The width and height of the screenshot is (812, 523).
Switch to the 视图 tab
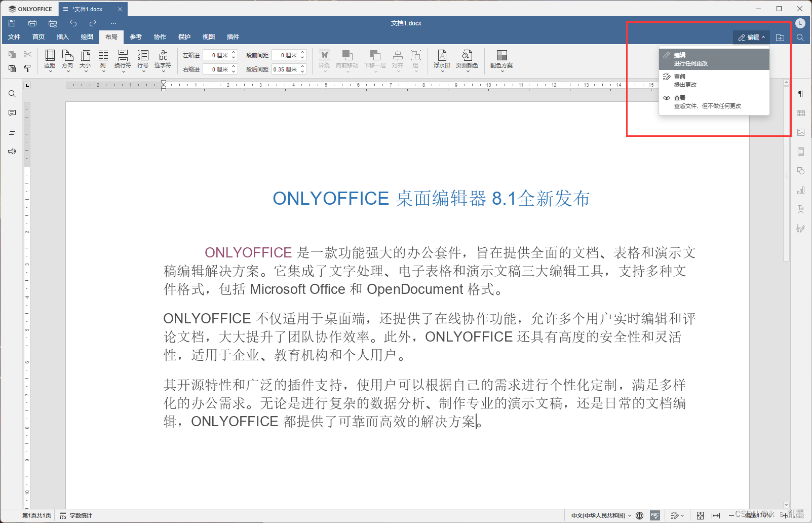pos(209,37)
